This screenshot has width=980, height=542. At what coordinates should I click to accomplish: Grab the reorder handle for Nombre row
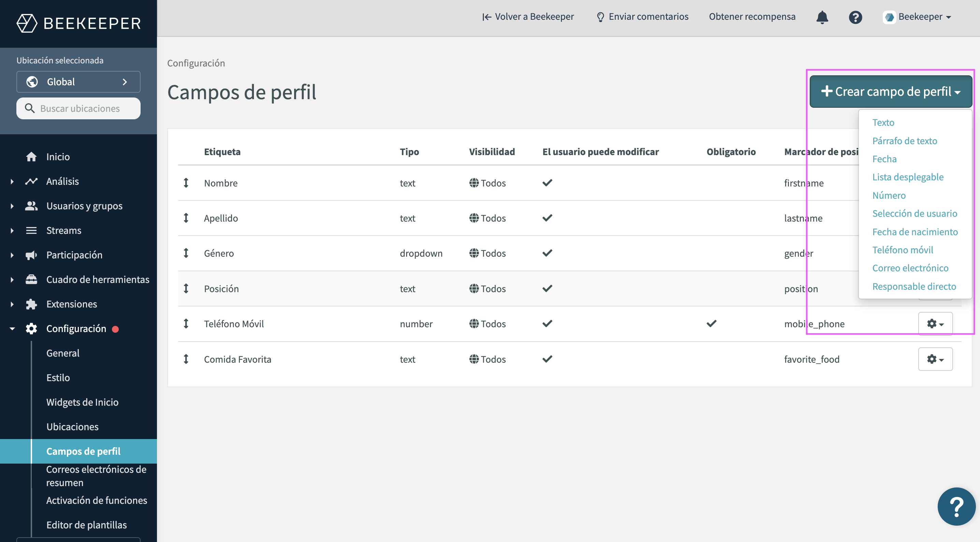(x=186, y=183)
